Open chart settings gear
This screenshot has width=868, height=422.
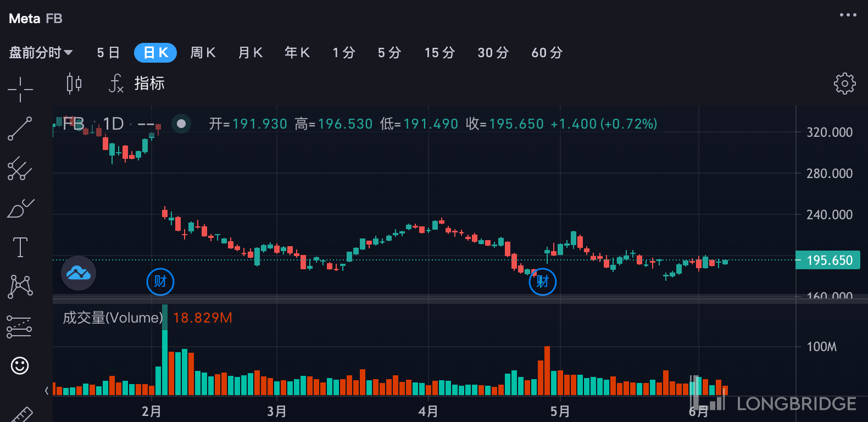844,84
